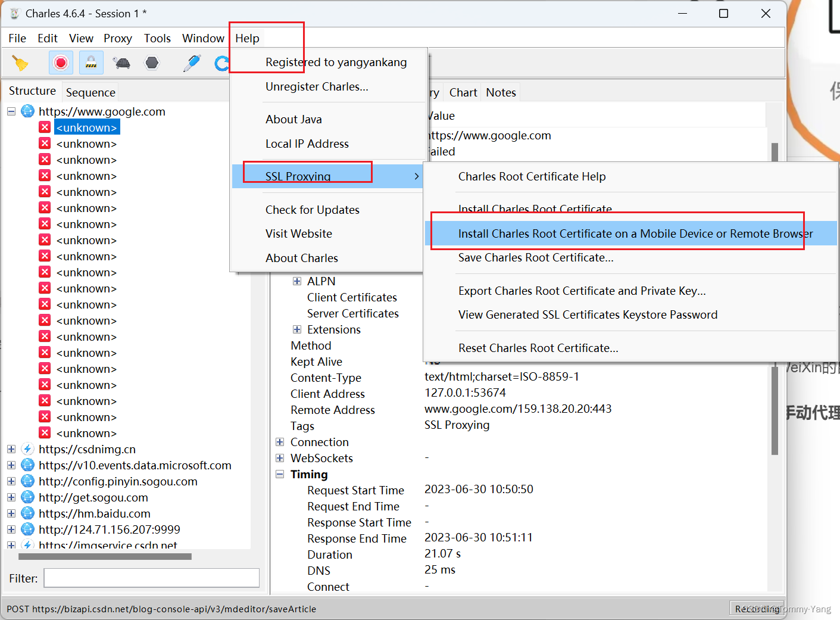
Task: Select Local IP Address menu item
Action: pos(327,144)
